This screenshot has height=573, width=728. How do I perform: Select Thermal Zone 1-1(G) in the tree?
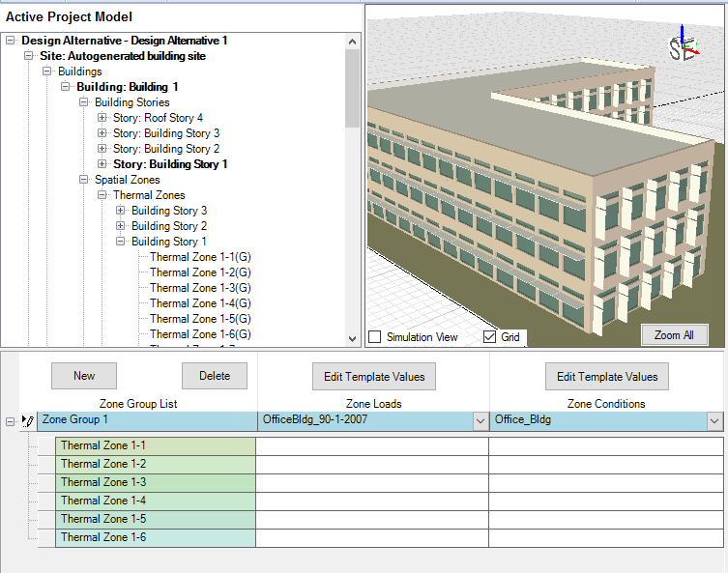tap(200, 257)
